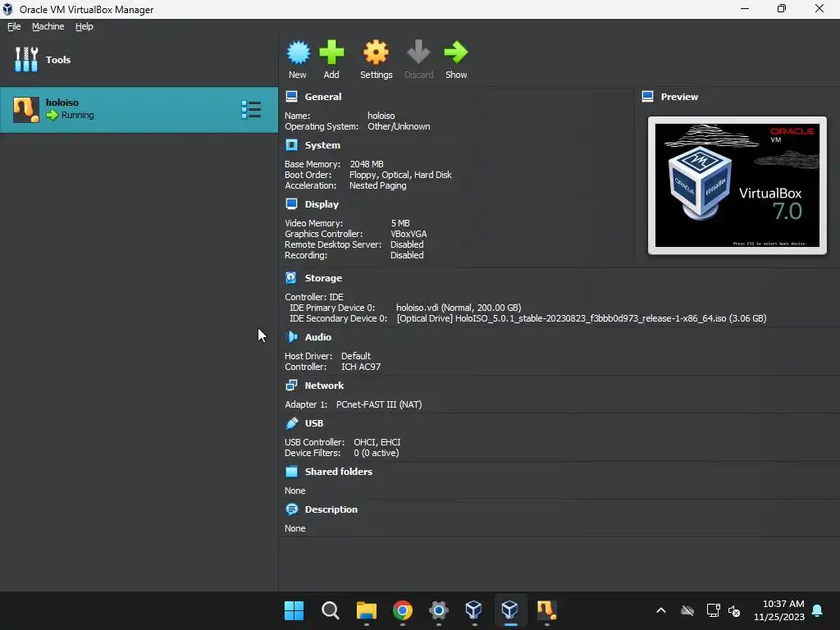Click the Discard arrow icon
Image resolution: width=840 pixels, height=630 pixels.
tap(418, 52)
